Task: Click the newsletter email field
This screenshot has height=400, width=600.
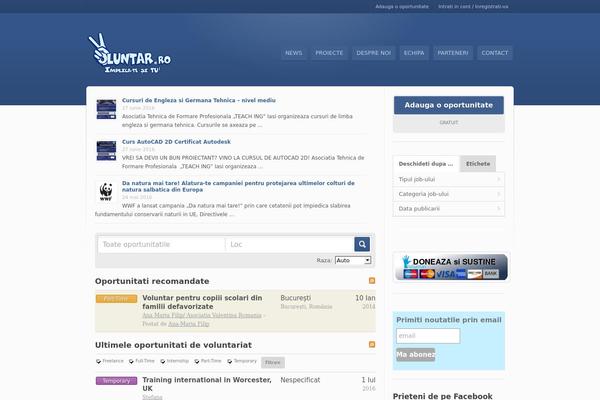Action: point(428,336)
